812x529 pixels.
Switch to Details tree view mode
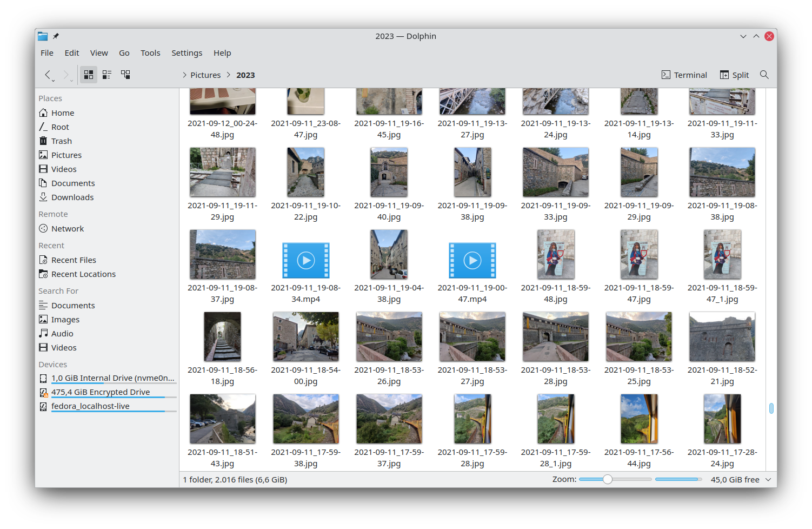click(x=125, y=75)
